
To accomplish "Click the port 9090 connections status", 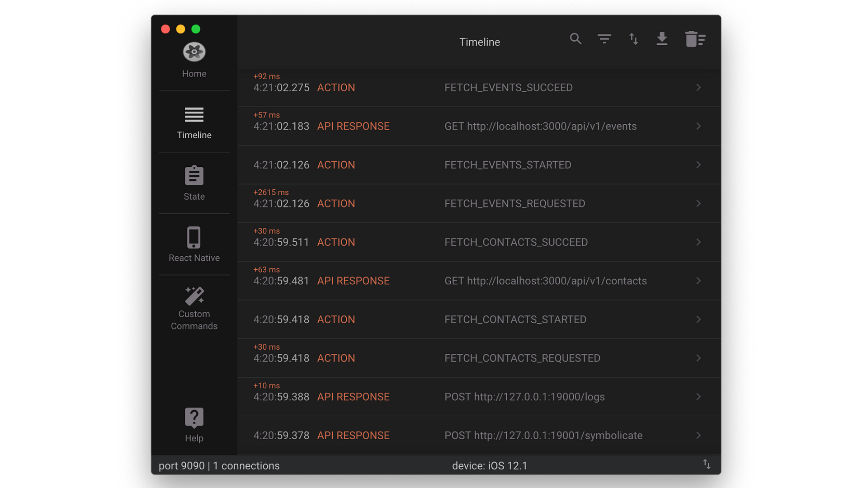I will 219,465.
